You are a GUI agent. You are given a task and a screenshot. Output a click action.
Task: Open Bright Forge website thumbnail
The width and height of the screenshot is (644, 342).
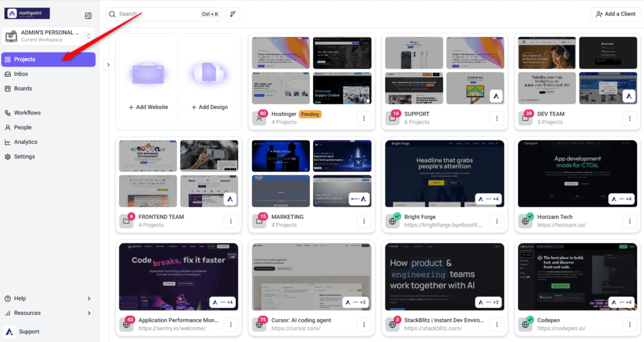(445, 174)
